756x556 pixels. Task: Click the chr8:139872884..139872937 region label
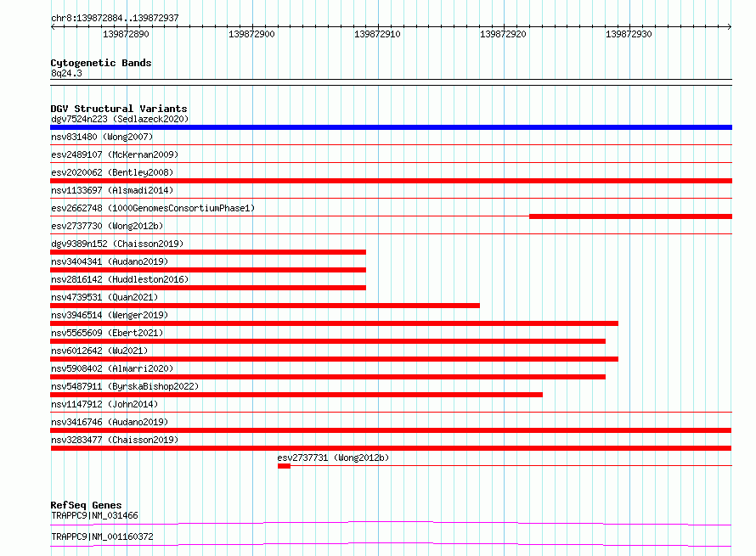[115, 18]
